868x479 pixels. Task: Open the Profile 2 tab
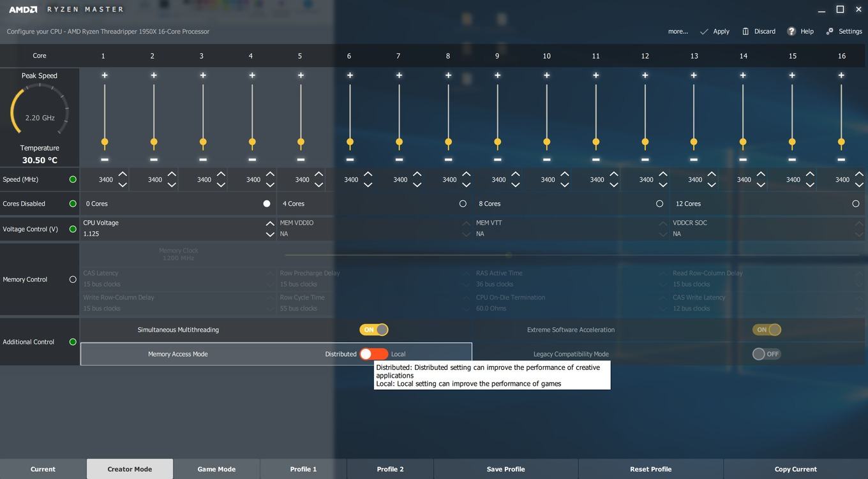pyautogui.click(x=390, y=469)
